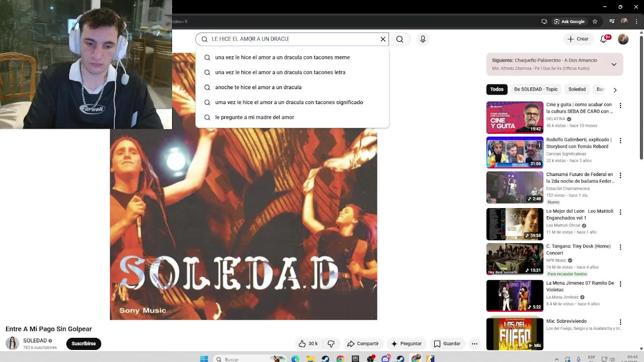The width and height of the screenshot is (644, 362).
Task: Open Discord from the taskbar
Action: click(x=385, y=359)
